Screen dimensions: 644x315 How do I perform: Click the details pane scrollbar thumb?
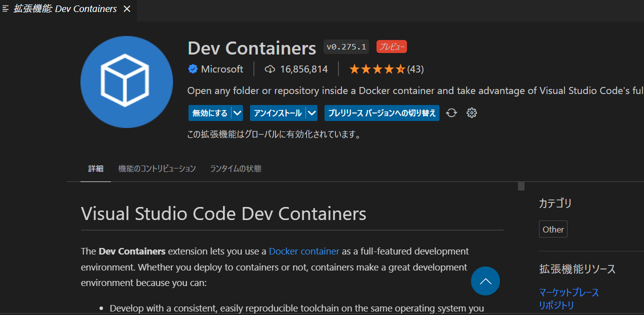(x=521, y=186)
